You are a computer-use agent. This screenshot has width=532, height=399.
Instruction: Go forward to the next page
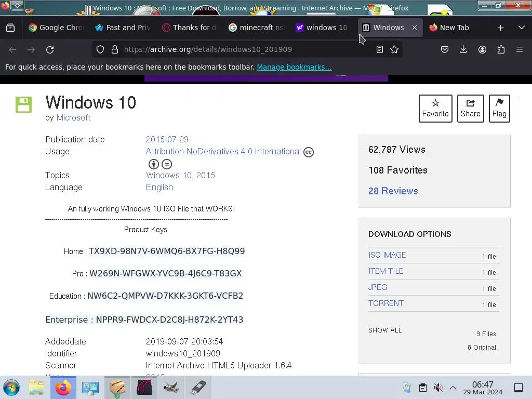(31, 49)
